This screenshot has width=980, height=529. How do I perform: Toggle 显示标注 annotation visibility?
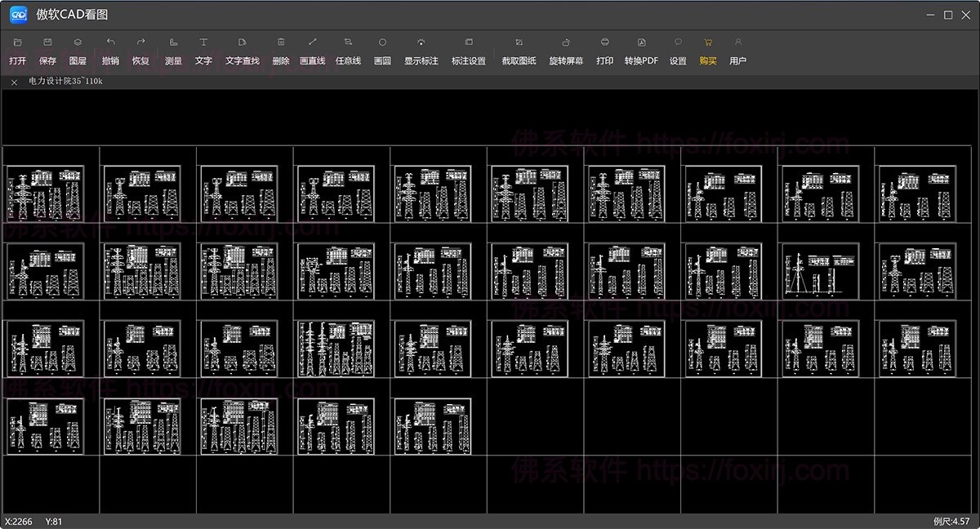[421, 51]
